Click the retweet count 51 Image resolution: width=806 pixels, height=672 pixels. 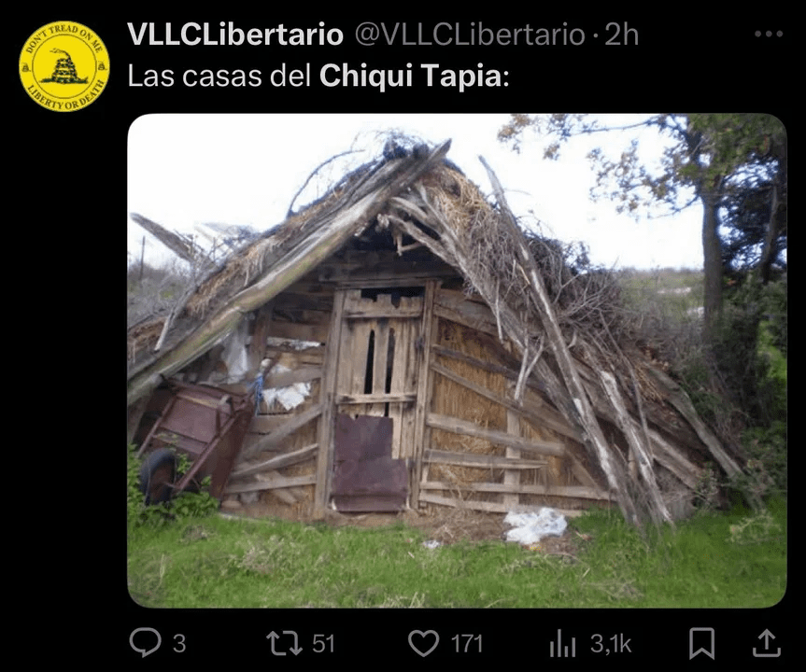click(323, 644)
